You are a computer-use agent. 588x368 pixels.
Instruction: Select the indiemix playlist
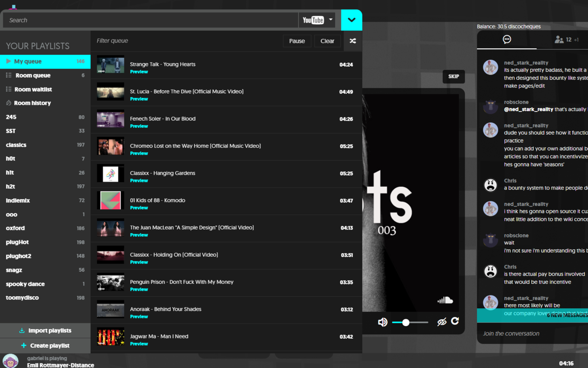click(x=45, y=201)
